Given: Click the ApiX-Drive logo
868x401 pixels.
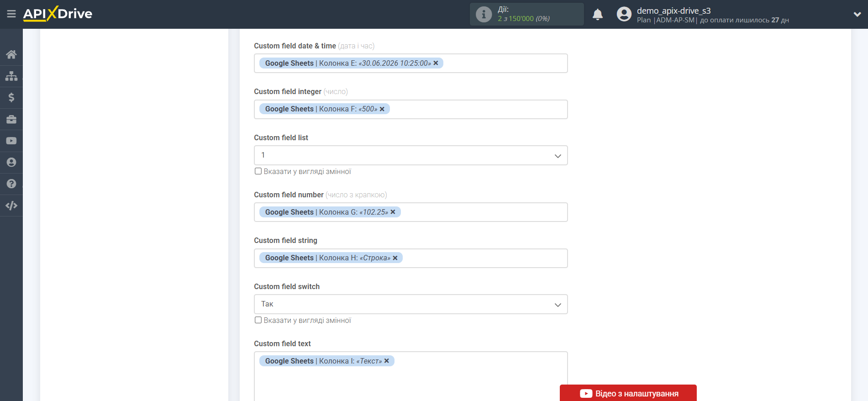Looking at the screenshot, I should (x=58, y=14).
